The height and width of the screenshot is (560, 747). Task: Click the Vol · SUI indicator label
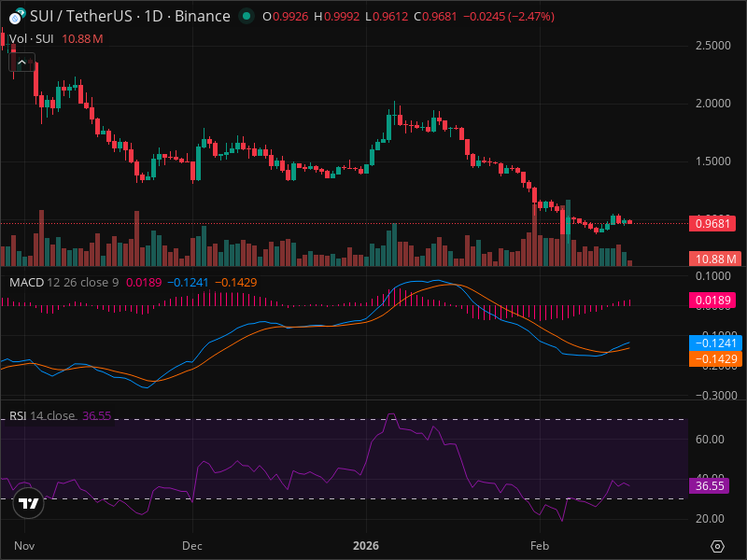[x=32, y=39]
